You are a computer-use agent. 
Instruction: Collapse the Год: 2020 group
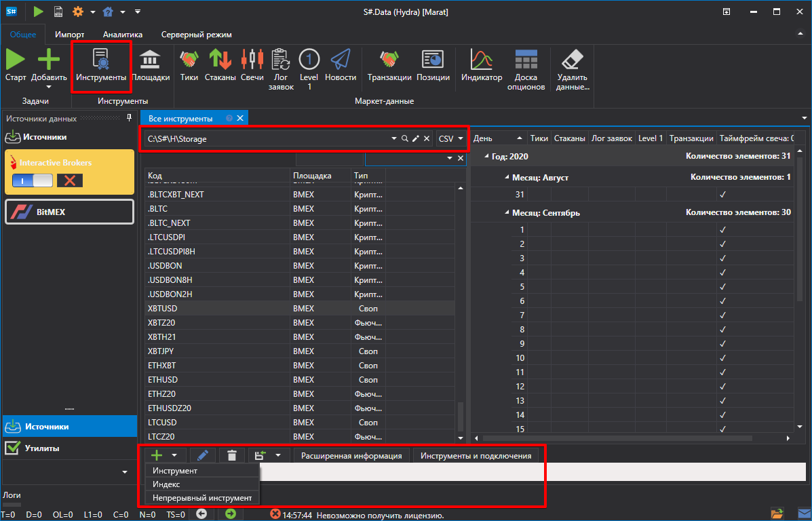point(486,156)
